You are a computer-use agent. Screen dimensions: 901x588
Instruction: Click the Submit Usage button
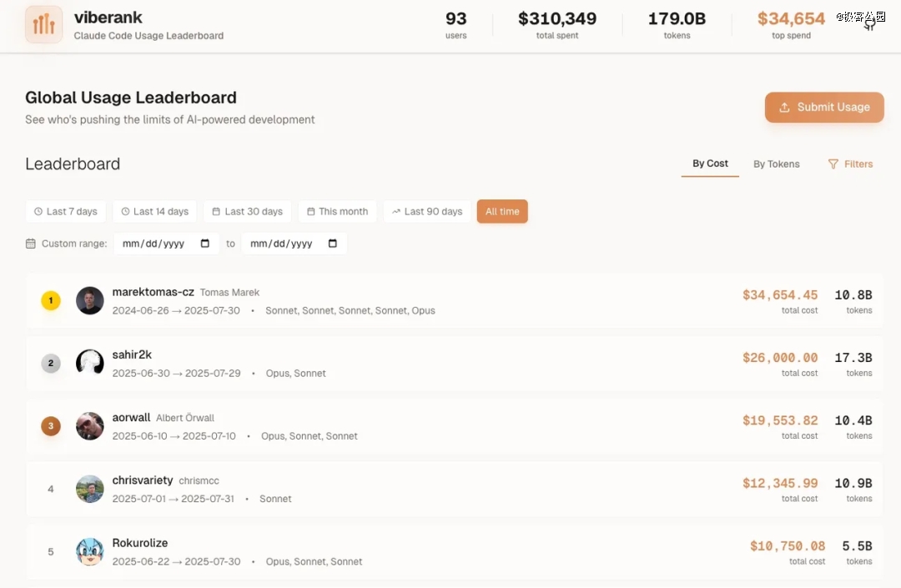824,108
